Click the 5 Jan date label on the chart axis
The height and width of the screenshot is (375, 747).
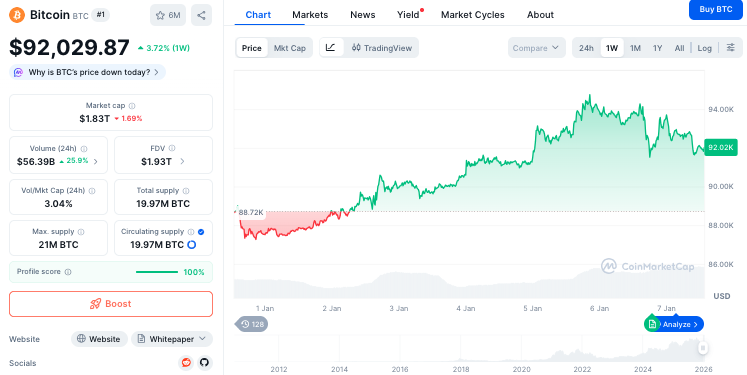click(x=533, y=308)
